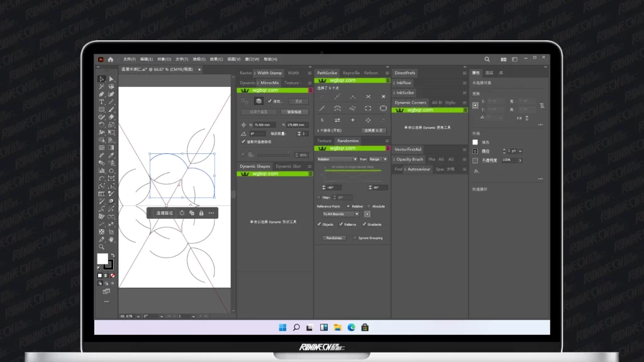This screenshot has width=644, height=362.
Task: Click the search icon in top bar
Action: [487, 59]
